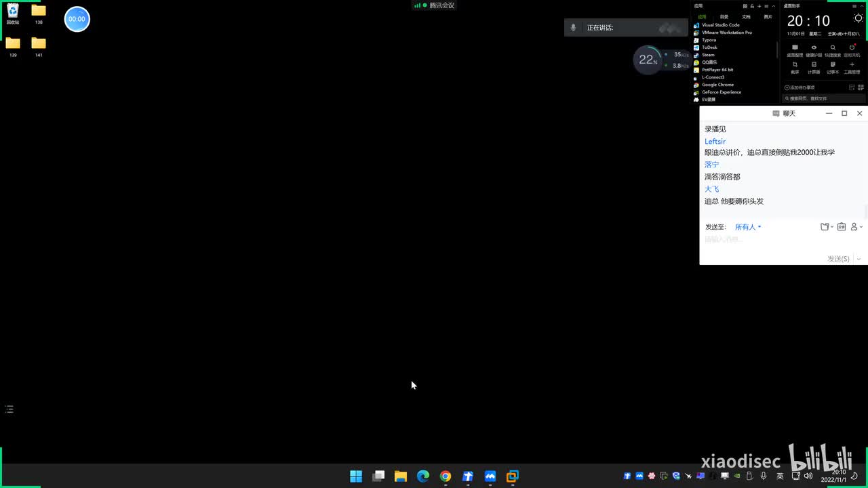The height and width of the screenshot is (488, 868).
Task: Select the folder named 139 on desktop
Action: [x=13, y=46]
